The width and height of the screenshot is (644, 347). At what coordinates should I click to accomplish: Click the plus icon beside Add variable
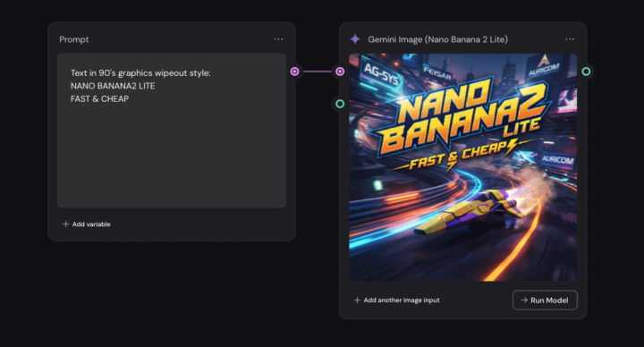click(x=65, y=224)
